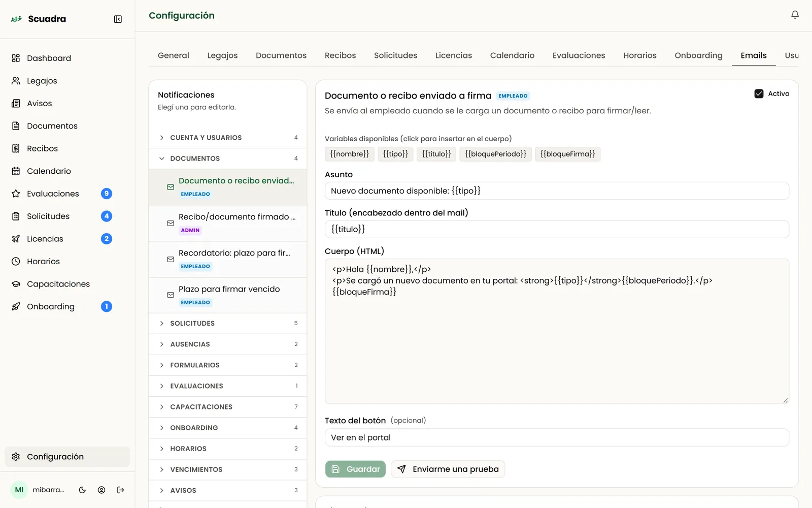Open notifications bell icon
Image resolution: width=812 pixels, height=508 pixels.
[795, 15]
